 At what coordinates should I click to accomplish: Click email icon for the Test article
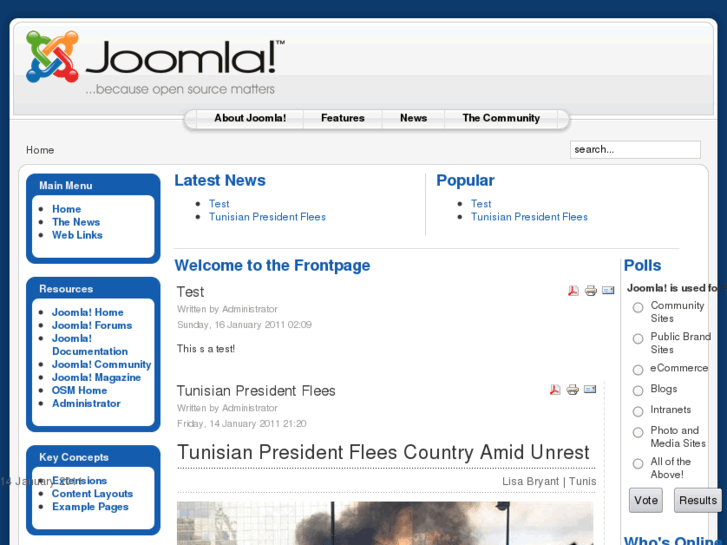[x=608, y=290]
